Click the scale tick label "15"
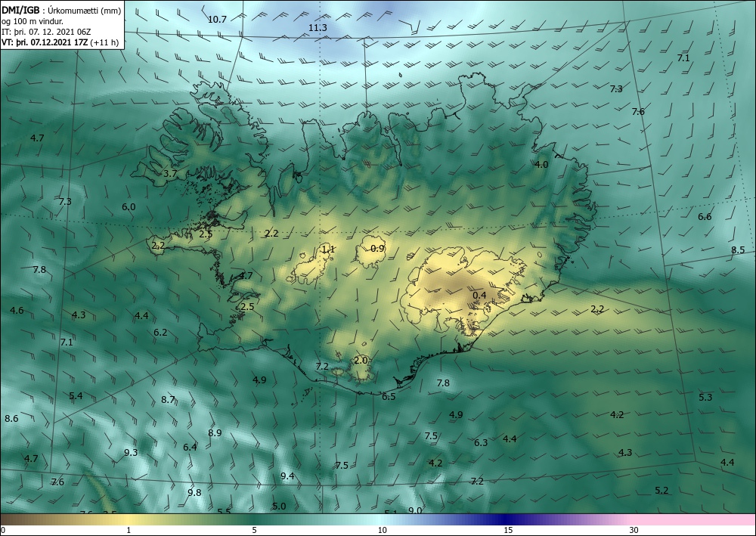 (508, 530)
